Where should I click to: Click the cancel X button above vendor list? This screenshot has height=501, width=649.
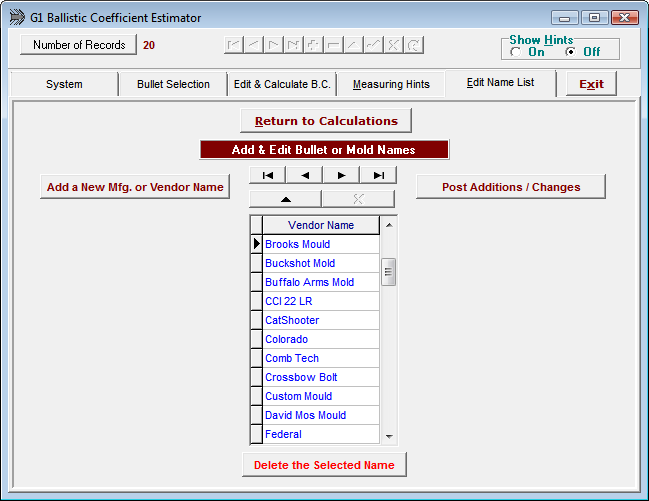(358, 199)
